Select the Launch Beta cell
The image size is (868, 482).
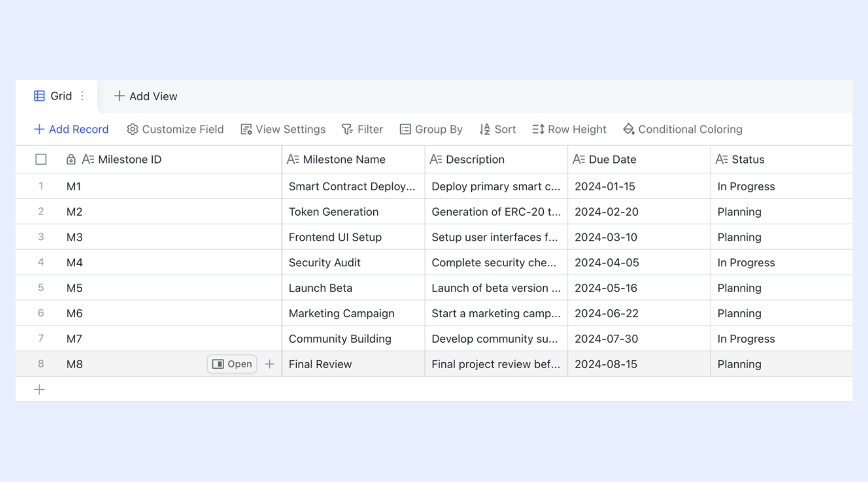click(x=354, y=288)
